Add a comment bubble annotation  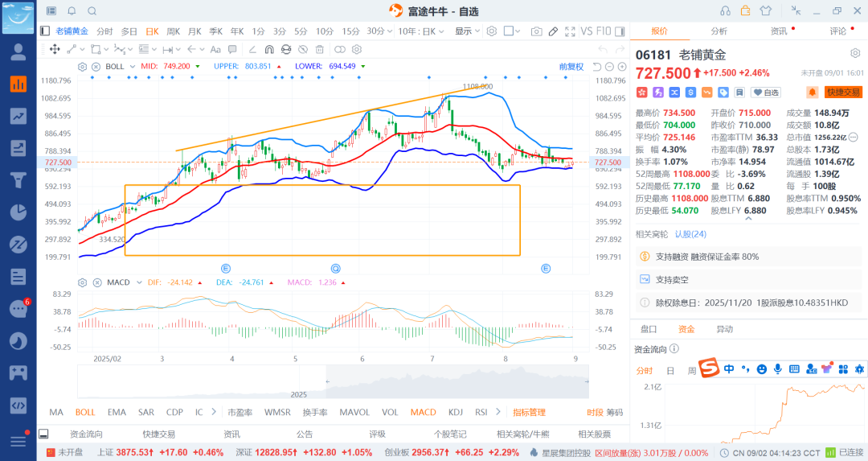coord(232,49)
